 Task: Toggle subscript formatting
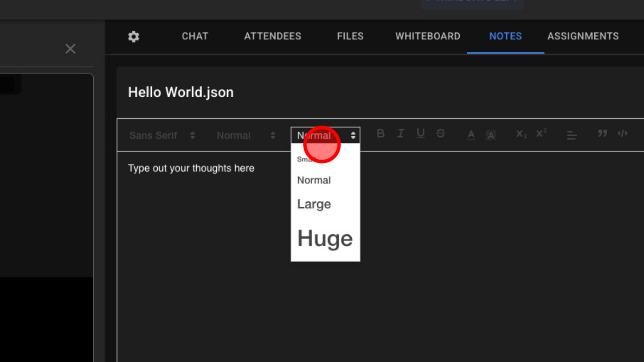pos(521,134)
